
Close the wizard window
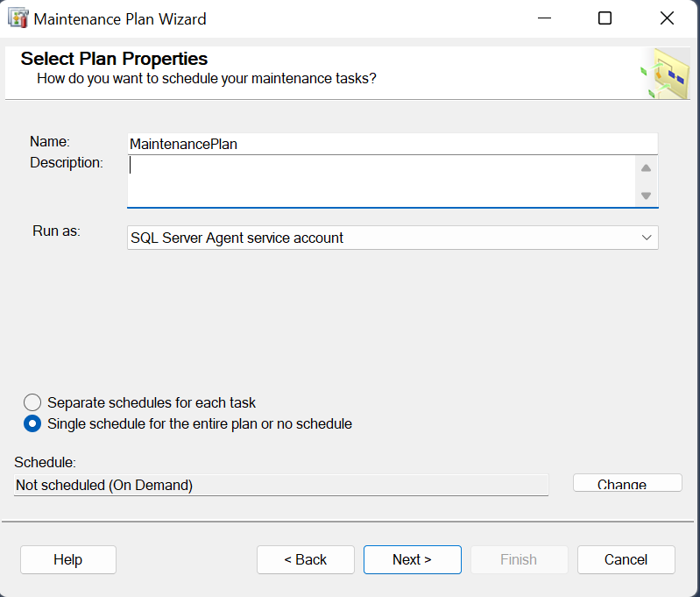coord(667,18)
